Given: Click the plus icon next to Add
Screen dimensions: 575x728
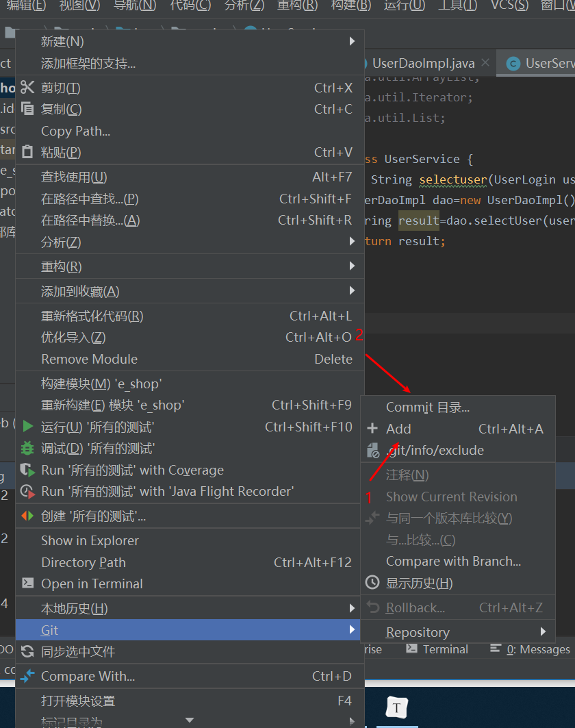Looking at the screenshot, I should tap(372, 428).
